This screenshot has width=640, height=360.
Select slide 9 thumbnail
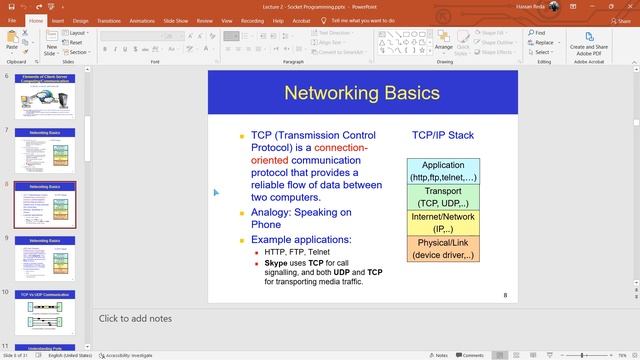(x=45, y=258)
